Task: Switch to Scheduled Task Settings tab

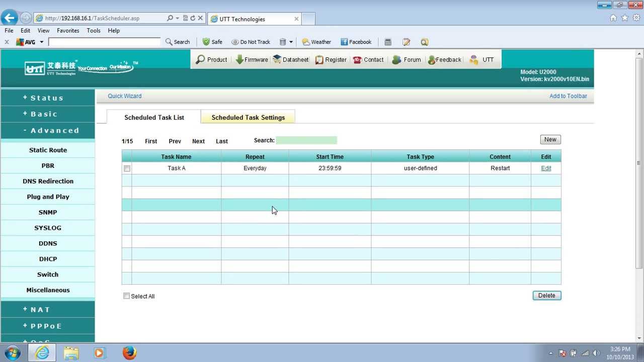Action: click(x=248, y=117)
